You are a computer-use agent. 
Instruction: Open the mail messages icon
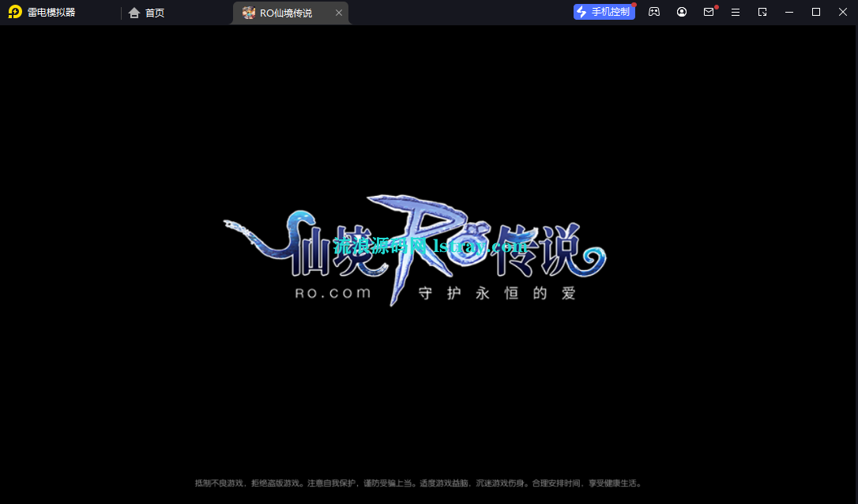pos(709,12)
